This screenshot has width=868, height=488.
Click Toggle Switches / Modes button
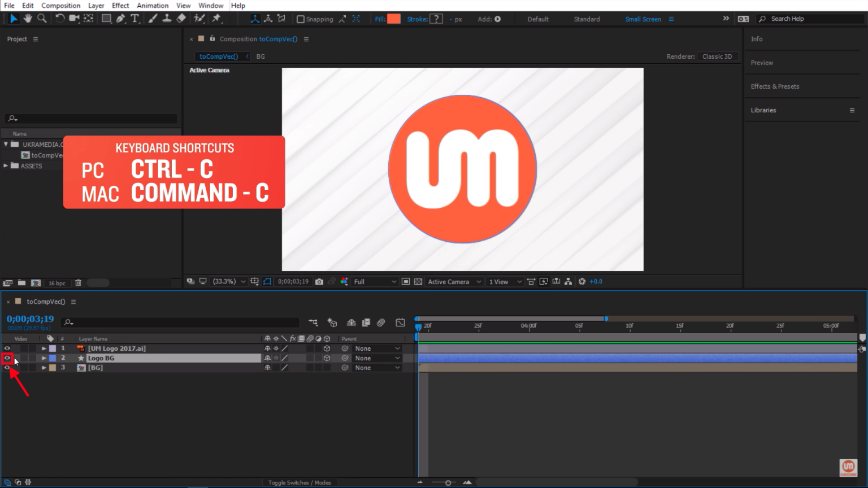pyautogui.click(x=300, y=482)
